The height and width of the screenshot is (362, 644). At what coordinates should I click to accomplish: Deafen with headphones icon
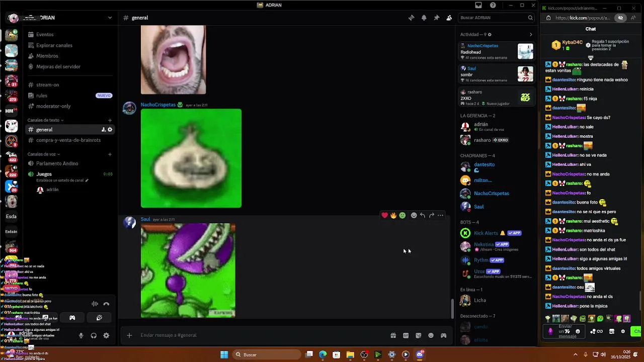click(x=94, y=335)
